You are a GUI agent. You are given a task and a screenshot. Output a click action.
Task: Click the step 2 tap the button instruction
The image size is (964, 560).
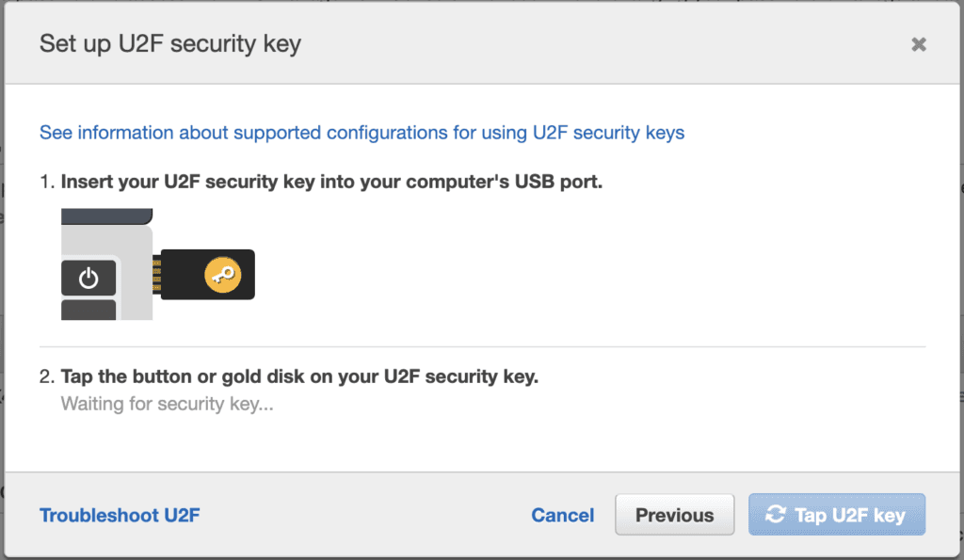(299, 376)
